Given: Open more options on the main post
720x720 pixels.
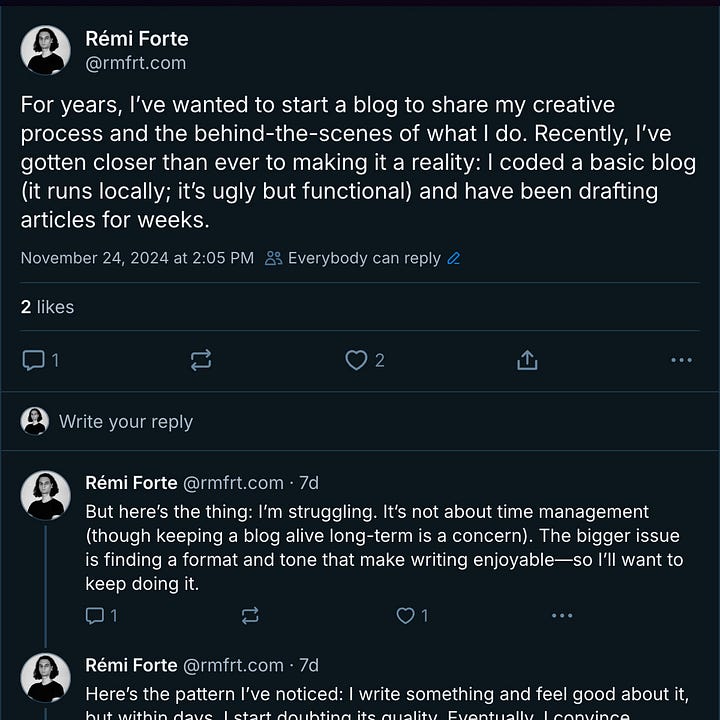Looking at the screenshot, I should pyautogui.click(x=681, y=361).
